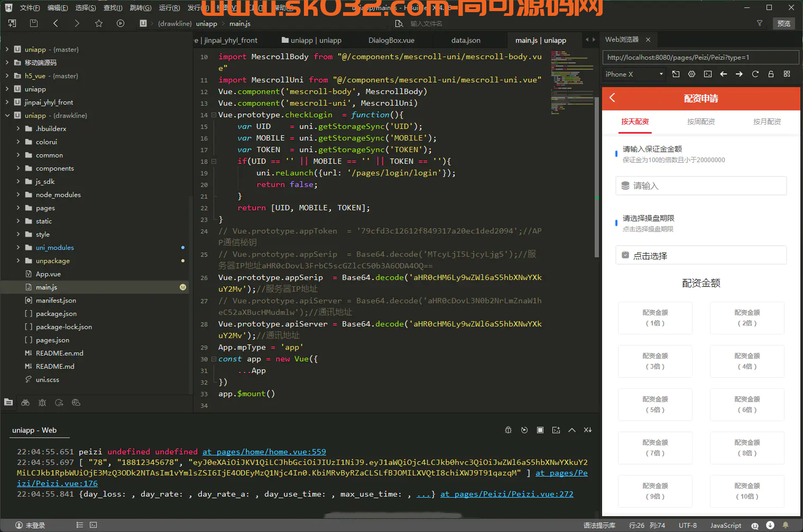The width and height of the screenshot is (803, 532).
Task: Click the new terminal icon in console toolbar
Action: [x=556, y=430]
